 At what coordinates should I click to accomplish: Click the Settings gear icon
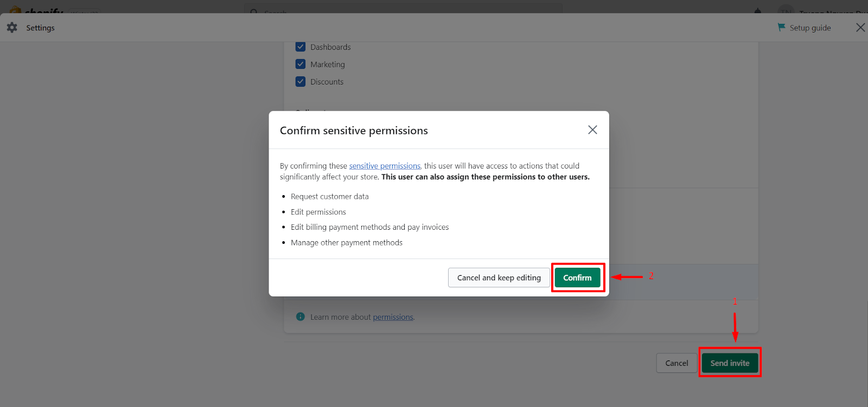click(11, 27)
